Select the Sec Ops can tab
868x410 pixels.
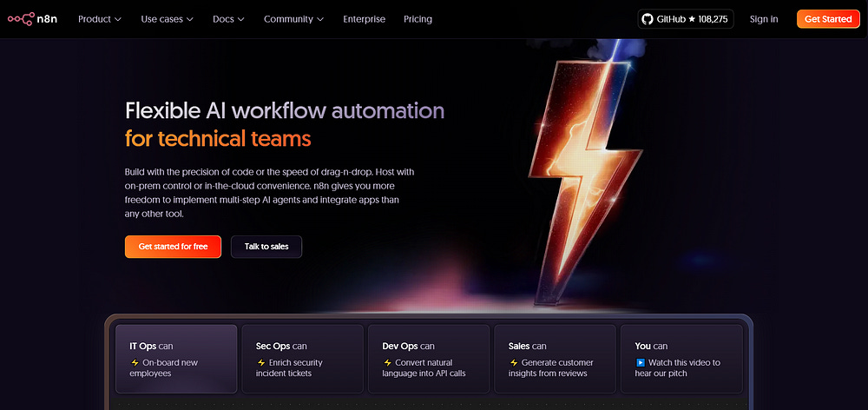[x=302, y=359]
